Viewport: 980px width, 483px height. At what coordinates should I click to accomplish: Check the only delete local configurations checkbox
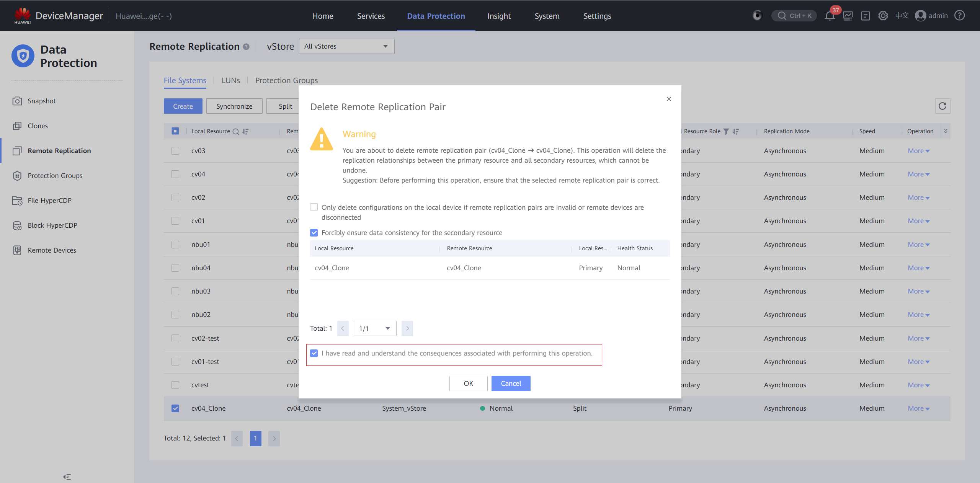click(314, 207)
